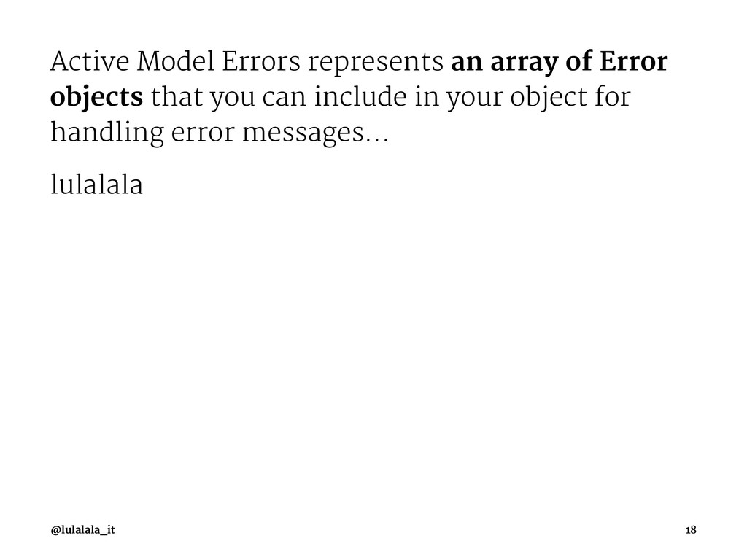Select the bold phrase an array of Error
747x560 pixels.
(x=560, y=63)
